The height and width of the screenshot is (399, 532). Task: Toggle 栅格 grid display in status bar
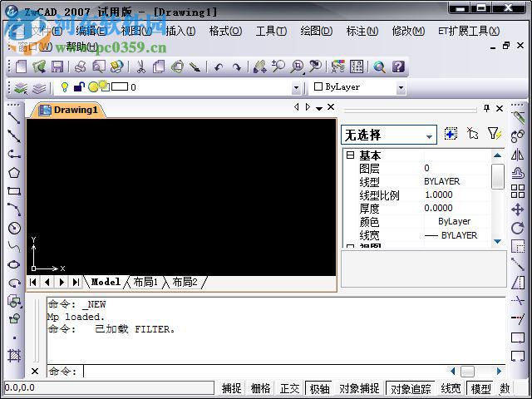[x=260, y=388]
